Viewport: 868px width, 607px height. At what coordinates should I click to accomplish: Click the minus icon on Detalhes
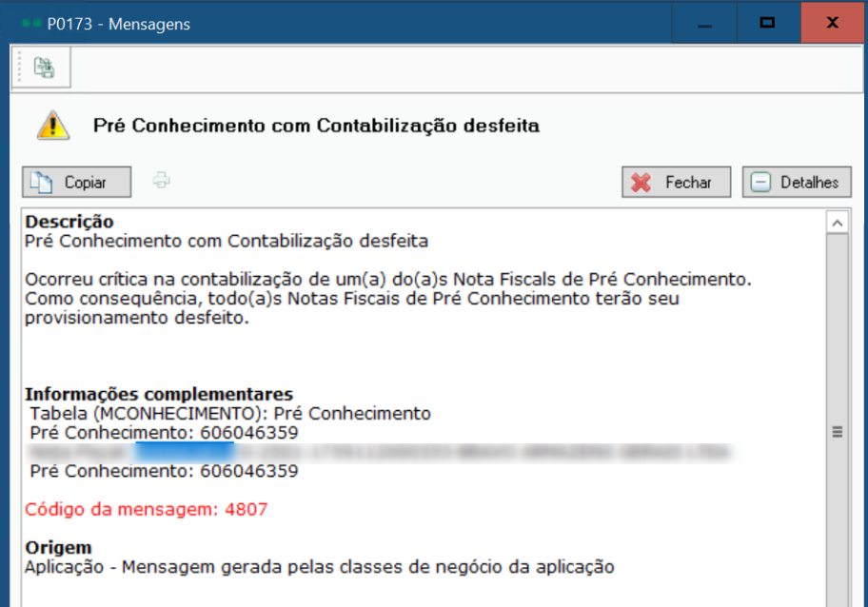point(760,183)
